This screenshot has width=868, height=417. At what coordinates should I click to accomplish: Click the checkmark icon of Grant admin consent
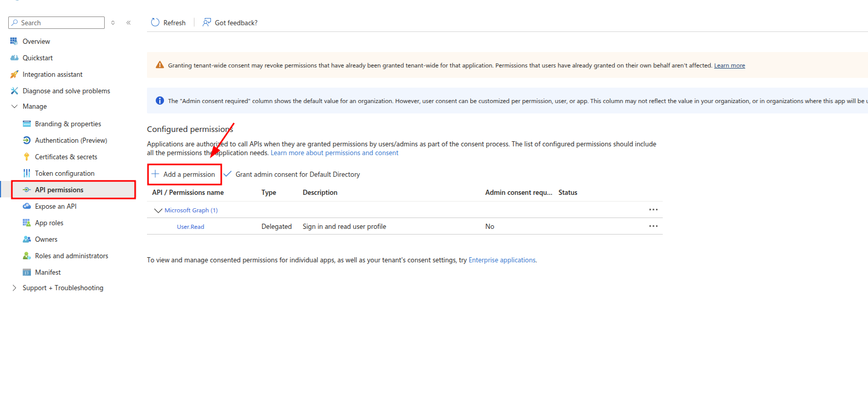click(227, 174)
